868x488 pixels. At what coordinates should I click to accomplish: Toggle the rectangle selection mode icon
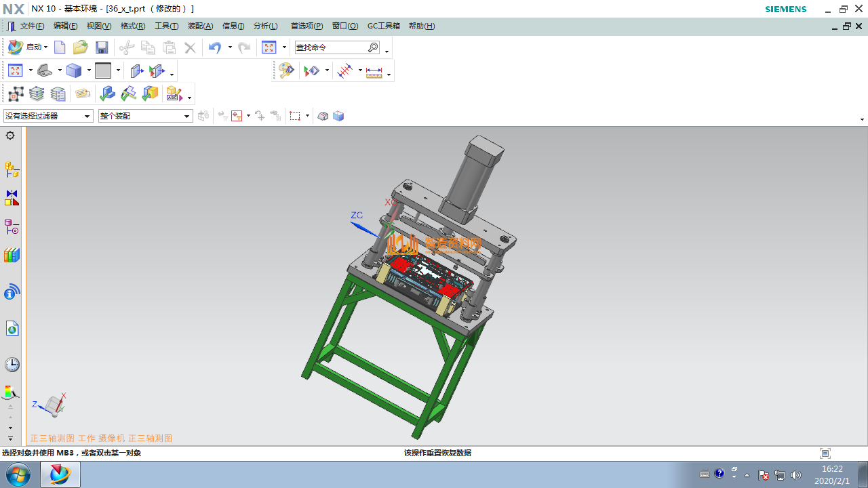tap(295, 116)
